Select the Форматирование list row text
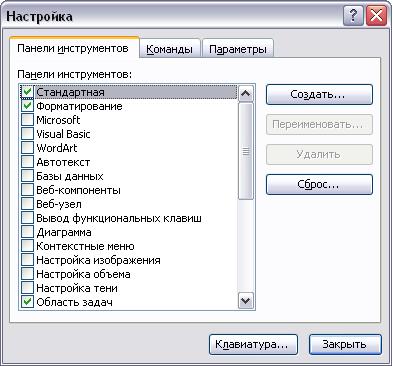The height and width of the screenshot is (366, 393). [79, 106]
